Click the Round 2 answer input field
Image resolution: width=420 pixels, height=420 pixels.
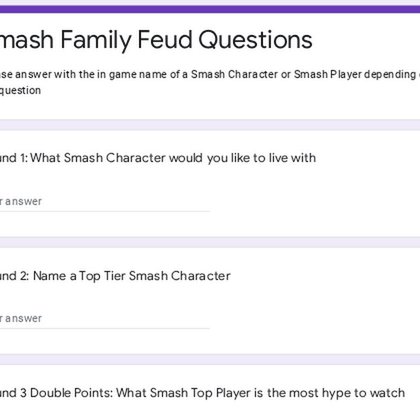click(x=105, y=319)
